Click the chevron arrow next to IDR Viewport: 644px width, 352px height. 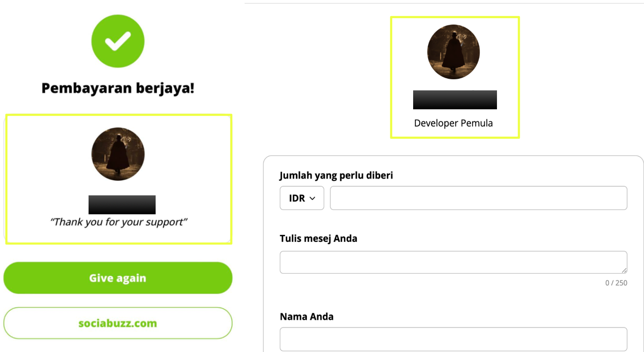(313, 198)
